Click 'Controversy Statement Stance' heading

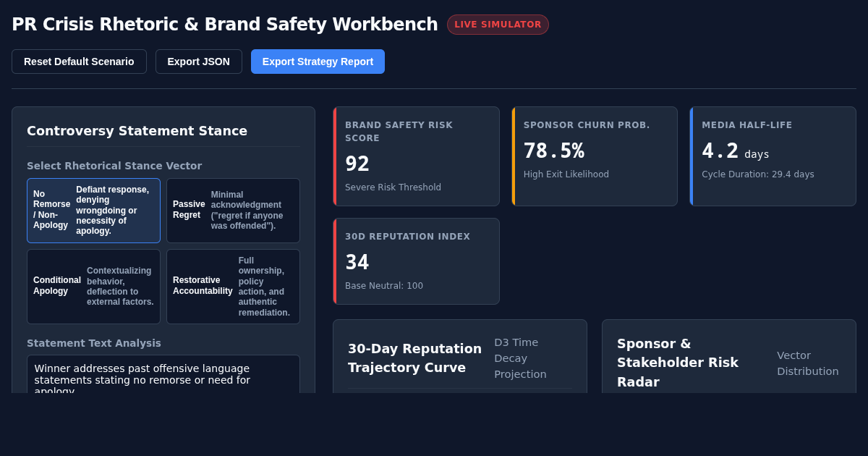point(137,131)
